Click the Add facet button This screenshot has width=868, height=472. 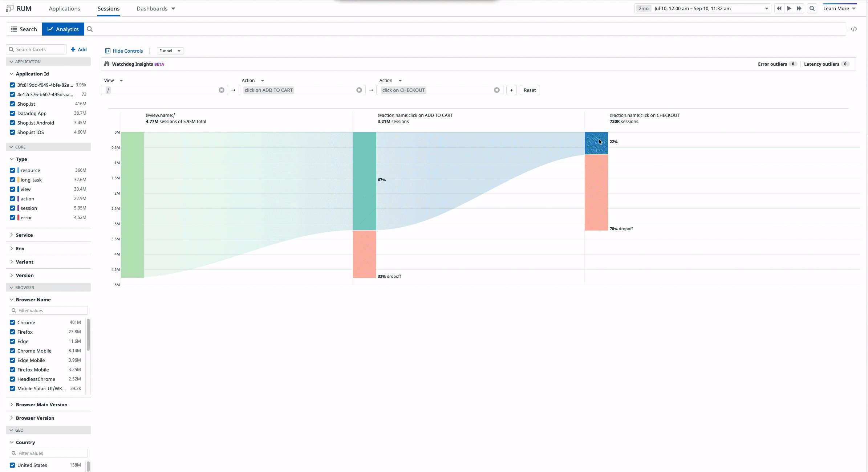click(x=78, y=49)
